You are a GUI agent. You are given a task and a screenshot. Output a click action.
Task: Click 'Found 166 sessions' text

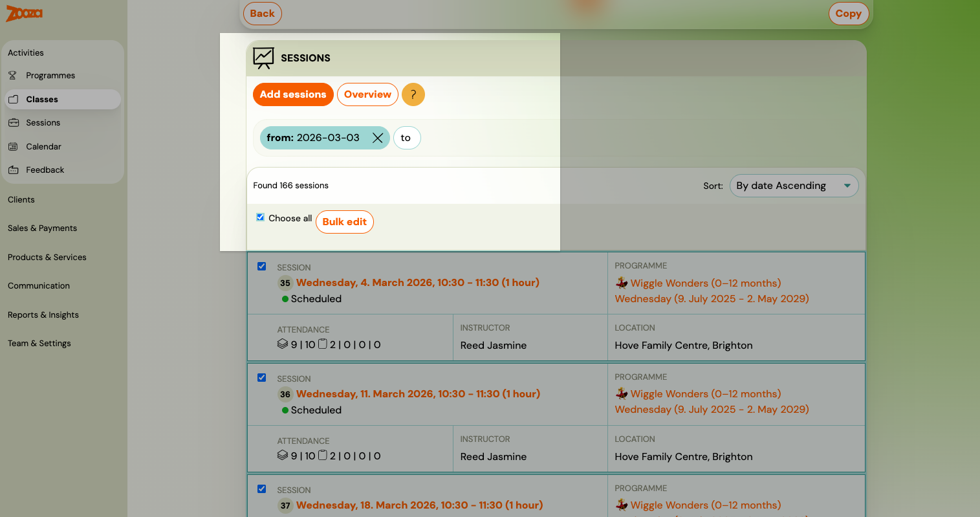290,186
